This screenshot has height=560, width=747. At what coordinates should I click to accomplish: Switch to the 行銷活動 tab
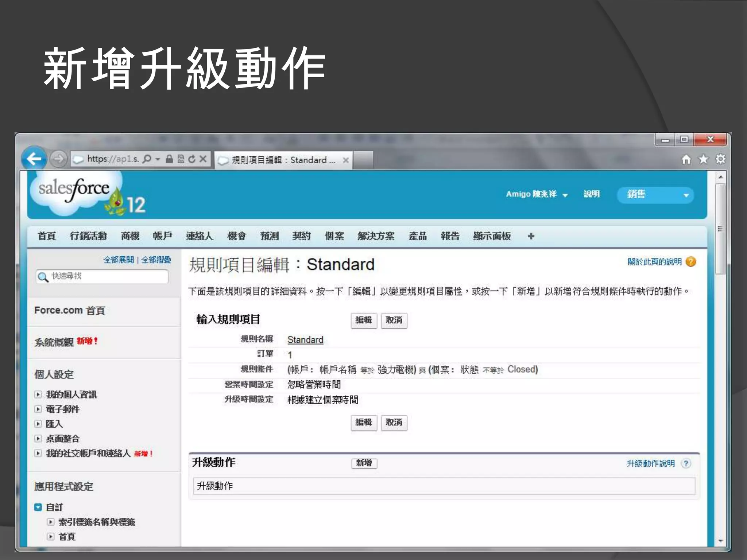[x=88, y=236]
